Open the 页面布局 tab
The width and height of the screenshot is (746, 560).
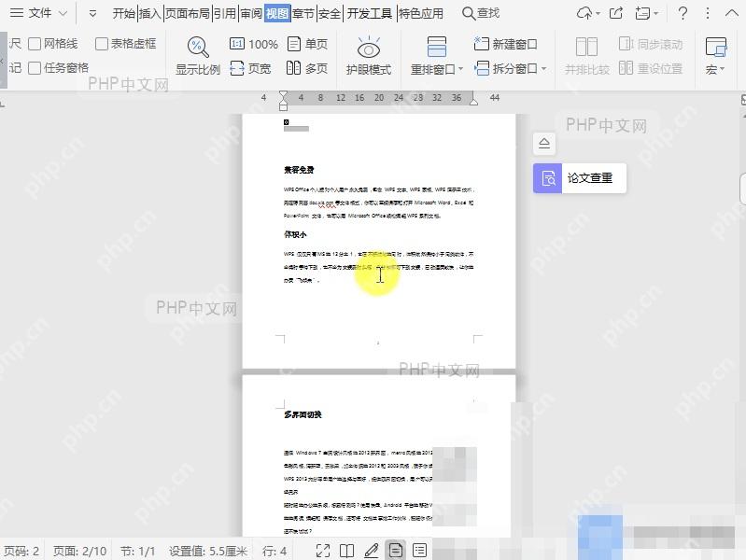click(x=188, y=13)
